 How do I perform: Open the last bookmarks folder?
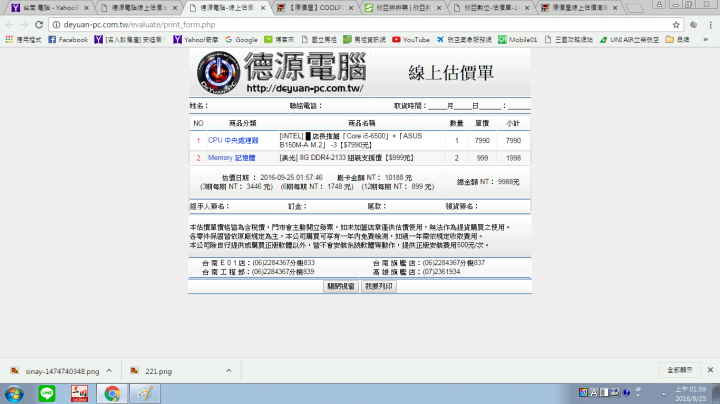678,40
